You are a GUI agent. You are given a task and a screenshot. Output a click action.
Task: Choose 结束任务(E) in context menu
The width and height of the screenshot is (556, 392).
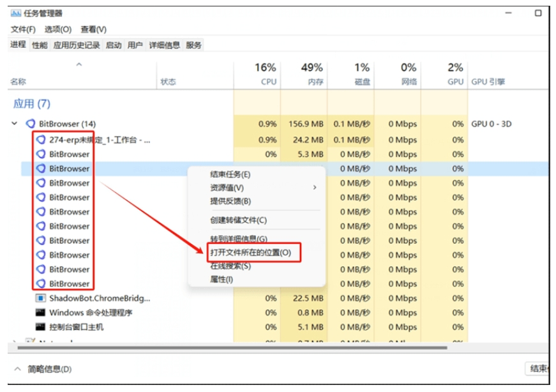(x=230, y=174)
